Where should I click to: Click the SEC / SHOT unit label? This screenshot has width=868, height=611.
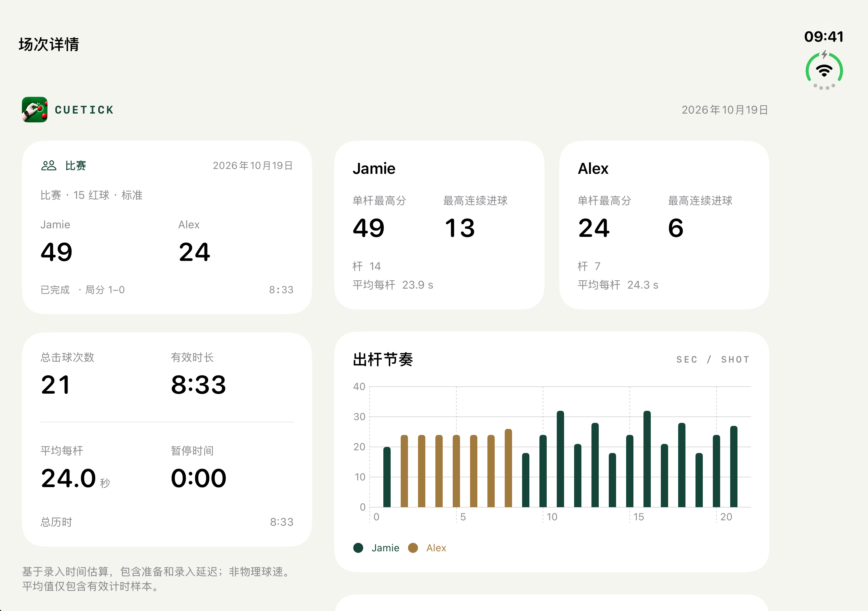click(x=713, y=360)
